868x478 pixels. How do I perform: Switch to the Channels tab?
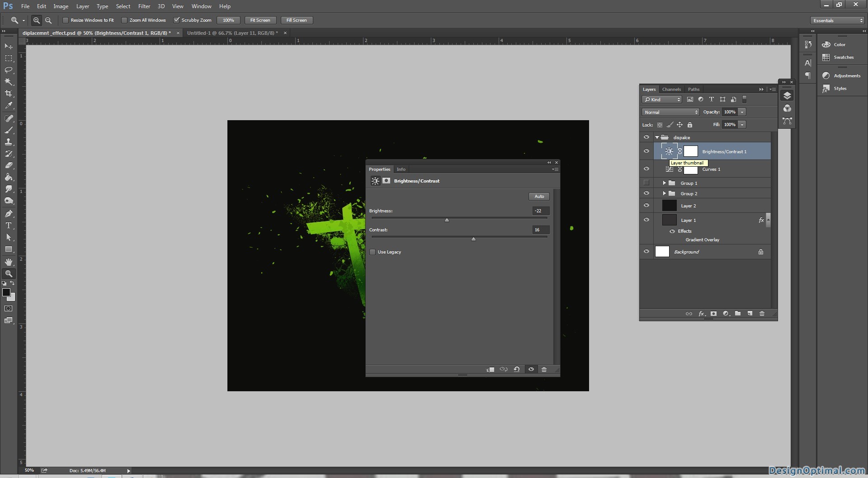point(671,89)
